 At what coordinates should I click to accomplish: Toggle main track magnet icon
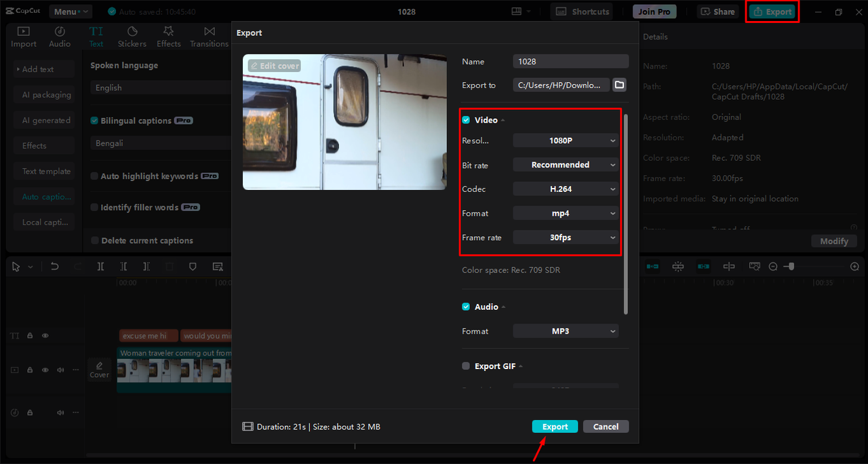pyautogui.click(x=652, y=267)
